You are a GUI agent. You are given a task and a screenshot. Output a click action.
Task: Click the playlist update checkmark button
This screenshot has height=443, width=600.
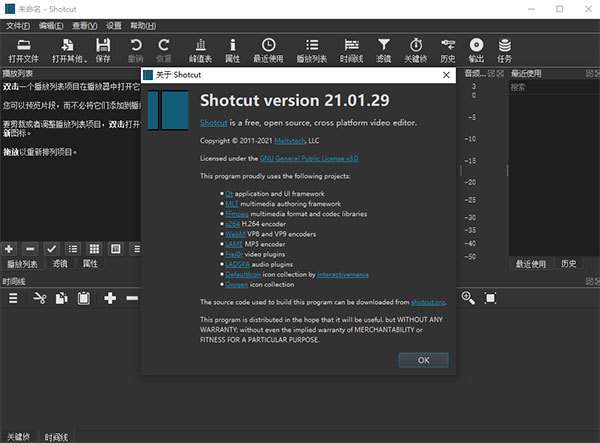(x=52, y=249)
